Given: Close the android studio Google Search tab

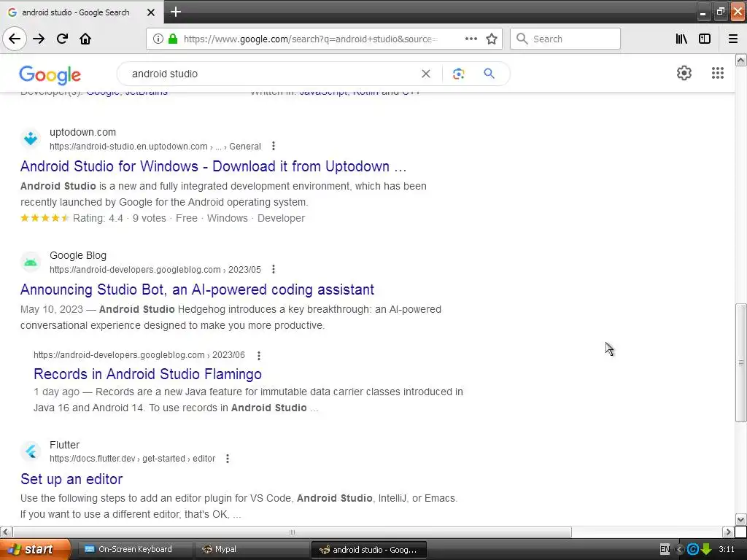Looking at the screenshot, I should 151,12.
